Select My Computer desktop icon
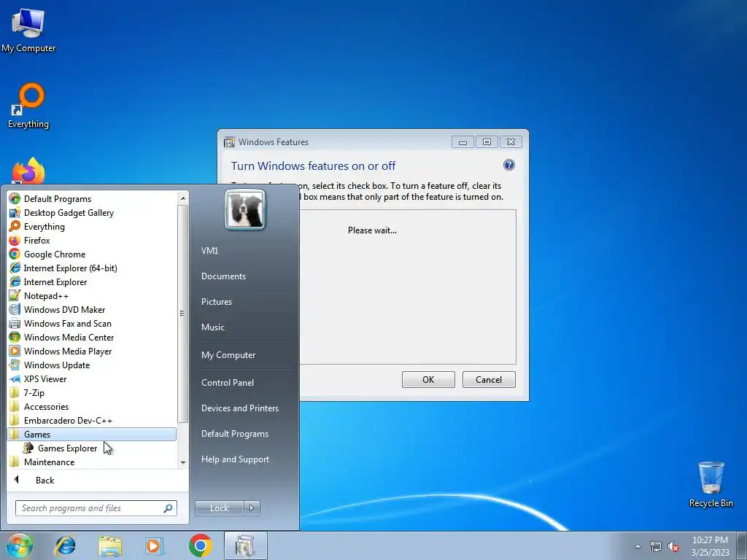The height and width of the screenshot is (560, 747). point(28,31)
